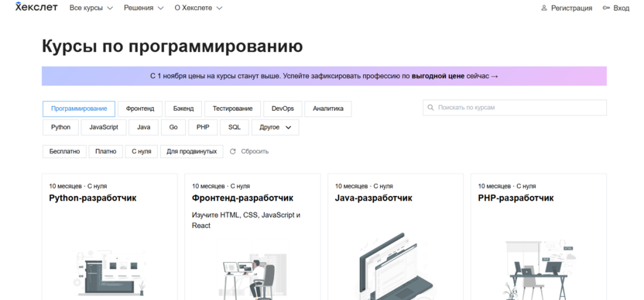Image resolution: width=644 pixels, height=300 pixels.
Task: Click '10 месяцев · С нуля' on Python card
Action: (78, 186)
